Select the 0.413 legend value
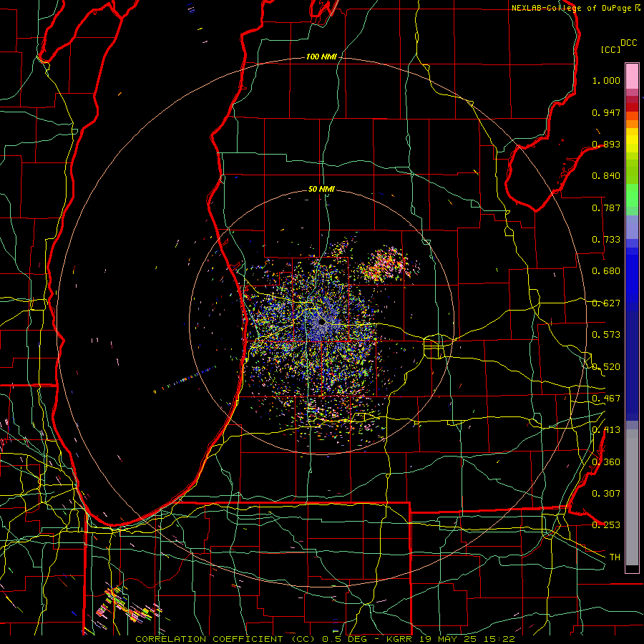644x644 pixels. pyautogui.click(x=606, y=430)
